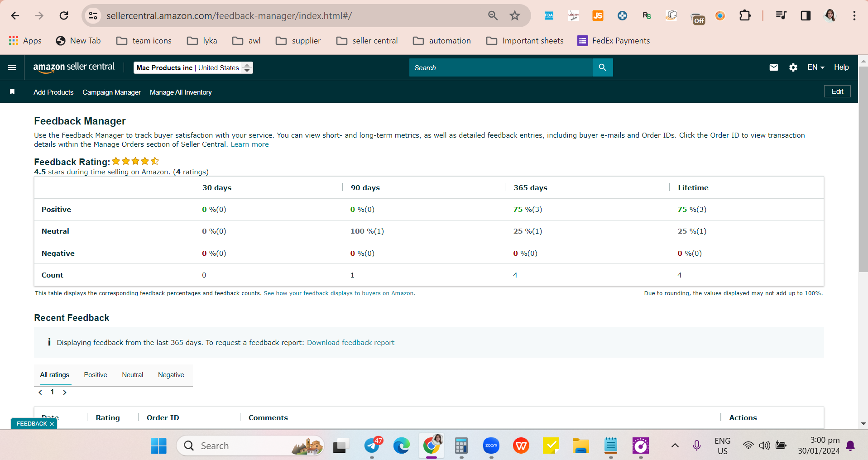Image resolution: width=868 pixels, height=460 pixels.
Task: Click Download feedback report link
Action: [350, 343]
